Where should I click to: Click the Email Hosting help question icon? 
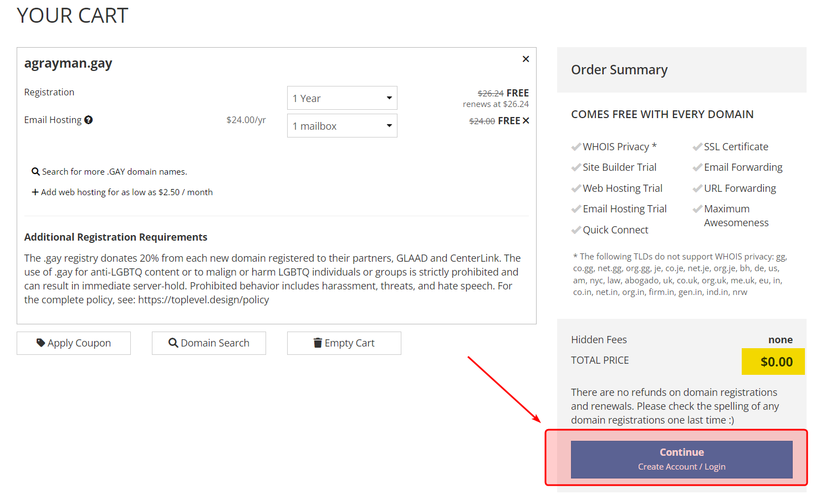(89, 120)
